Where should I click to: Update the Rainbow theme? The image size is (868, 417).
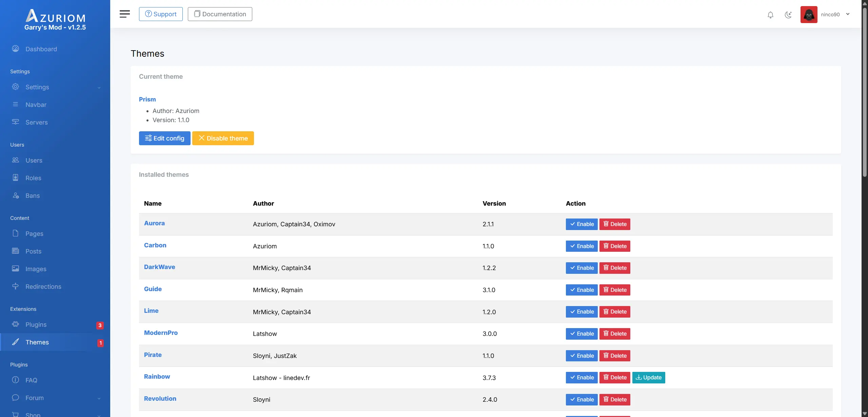[649, 377]
